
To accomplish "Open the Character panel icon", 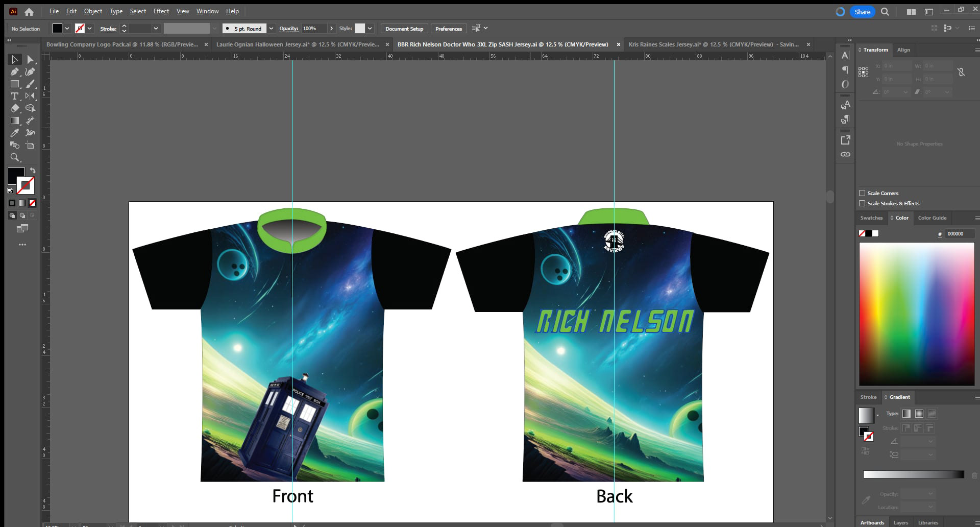I will click(845, 55).
